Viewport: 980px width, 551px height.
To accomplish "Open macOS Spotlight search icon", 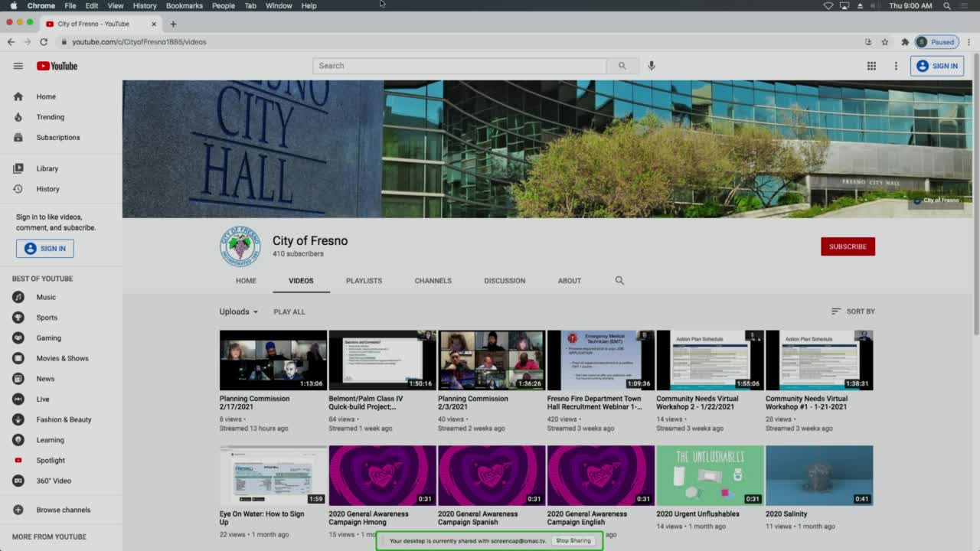I will point(947,5).
